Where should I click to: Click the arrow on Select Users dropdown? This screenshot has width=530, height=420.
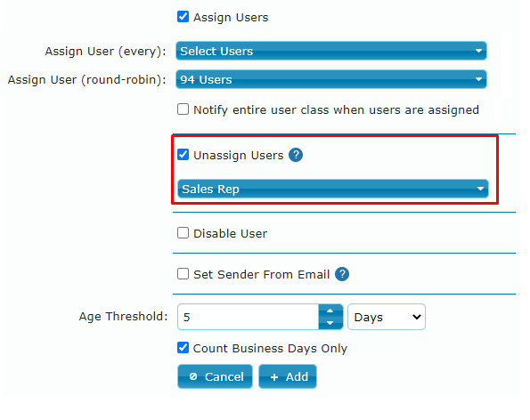(478, 51)
